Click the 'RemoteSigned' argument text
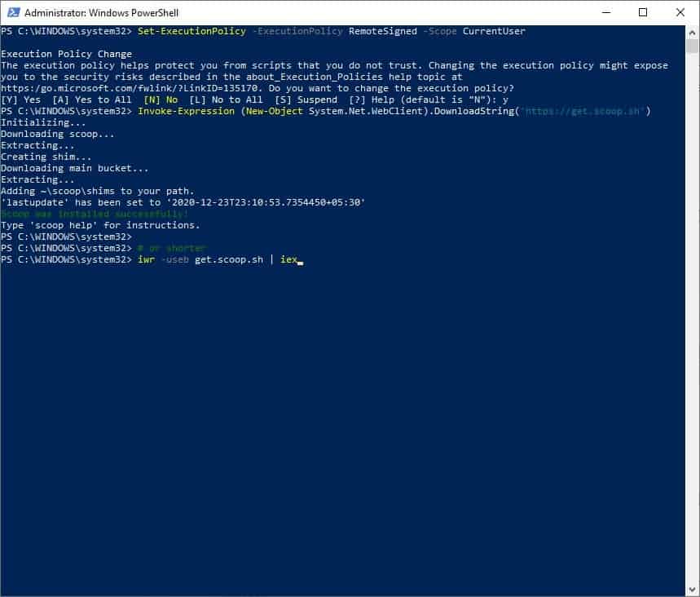 (382, 31)
